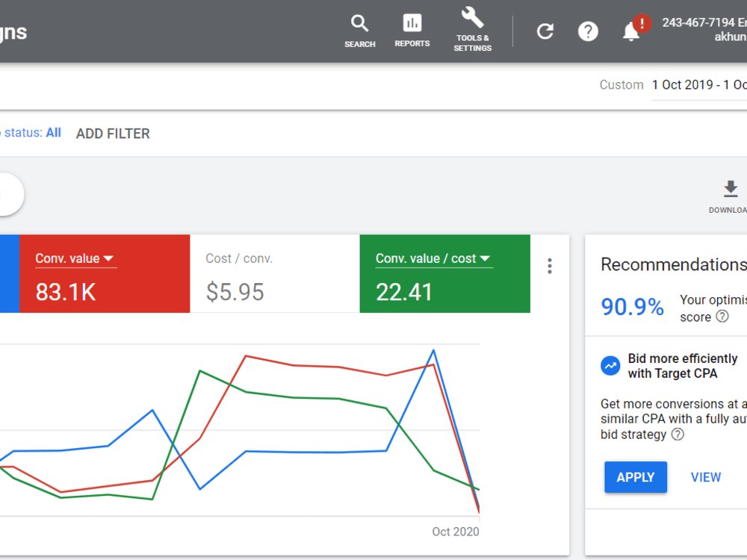Select the red 83.1K metric card
This screenshot has height=560, width=747.
(x=105, y=274)
